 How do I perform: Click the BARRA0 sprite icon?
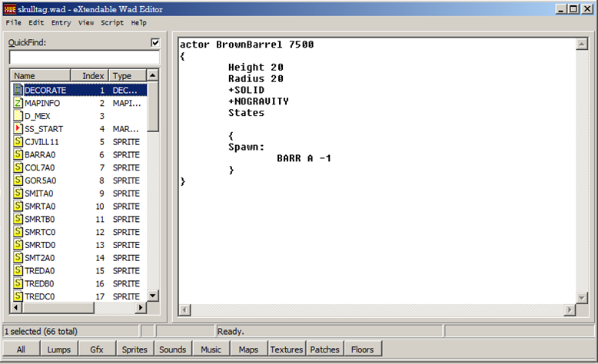18,154
